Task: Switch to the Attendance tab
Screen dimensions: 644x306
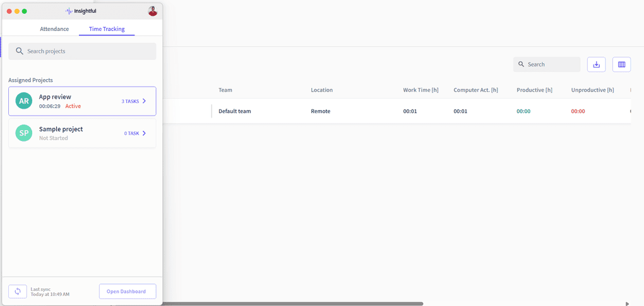Action: (x=54, y=29)
